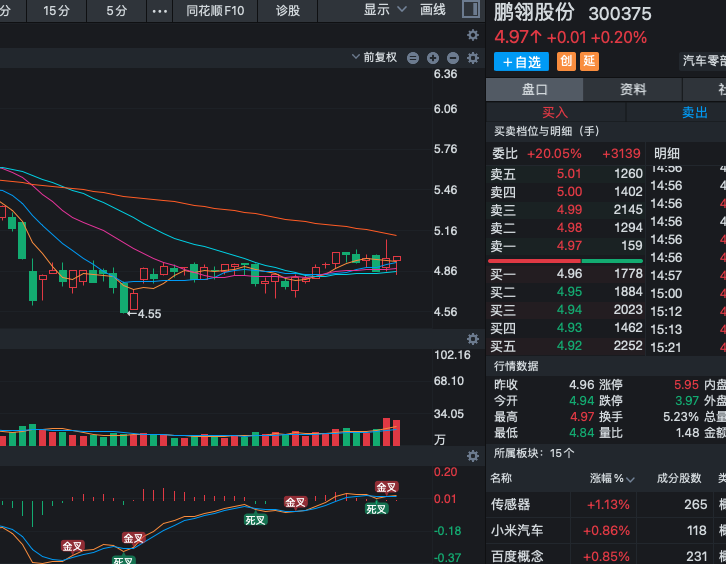This screenshot has height=564, width=726.
Task: Click the orange 延 badge
Action: click(x=589, y=61)
